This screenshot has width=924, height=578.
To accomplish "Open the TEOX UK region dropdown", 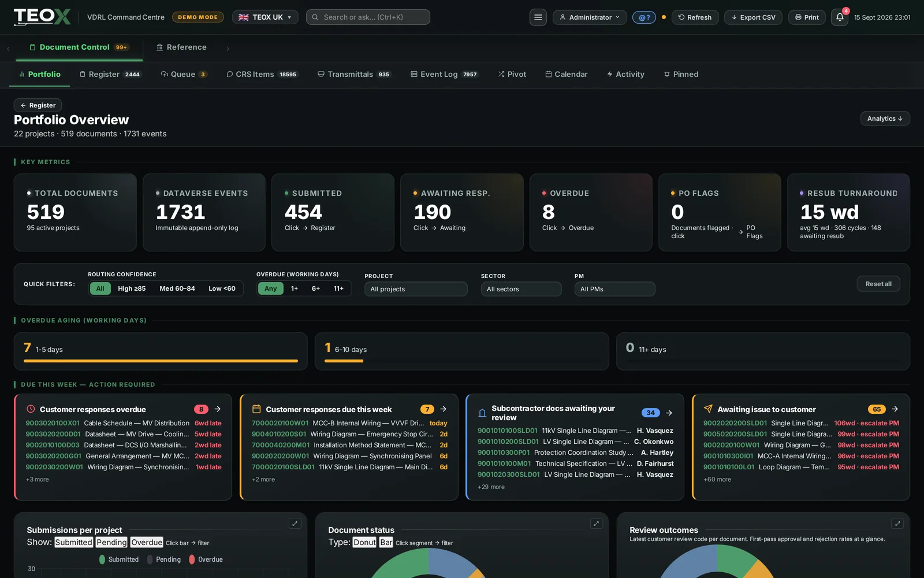I will (265, 17).
